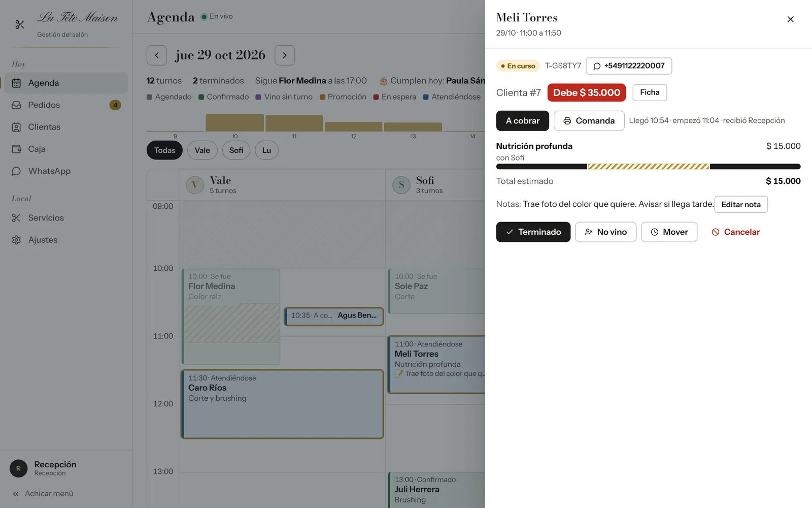Close the Meli Torres panel

pos(790,19)
